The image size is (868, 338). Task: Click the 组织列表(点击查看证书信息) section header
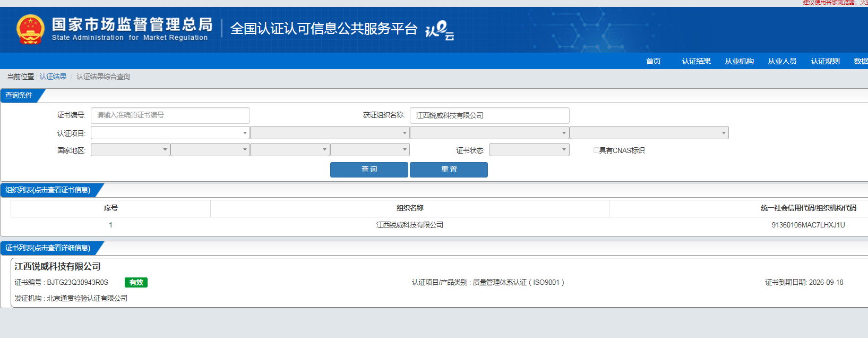pos(48,190)
